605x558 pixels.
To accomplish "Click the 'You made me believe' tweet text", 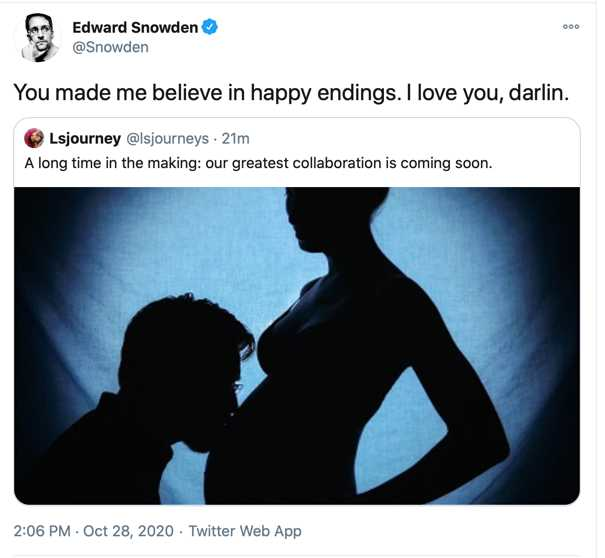I will pos(291,93).
